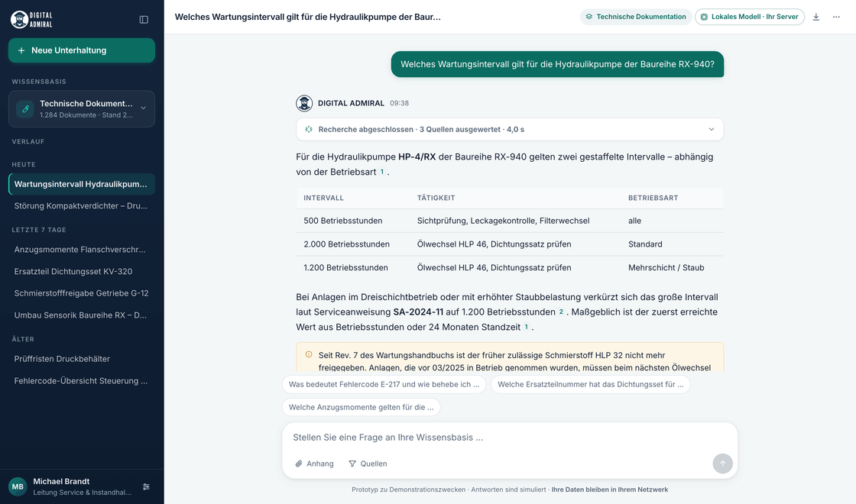This screenshot has height=504, width=856.
Task: Open the more options ellipsis menu
Action: (836, 17)
